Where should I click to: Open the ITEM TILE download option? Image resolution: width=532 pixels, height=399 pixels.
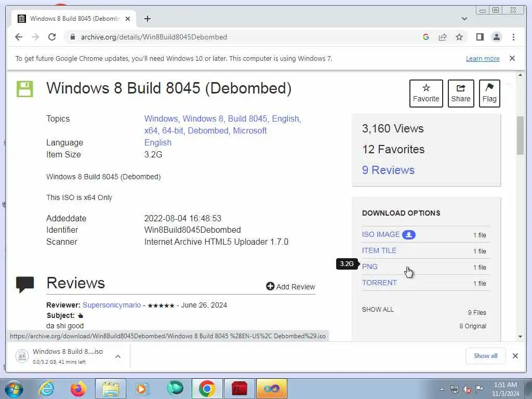(379, 250)
